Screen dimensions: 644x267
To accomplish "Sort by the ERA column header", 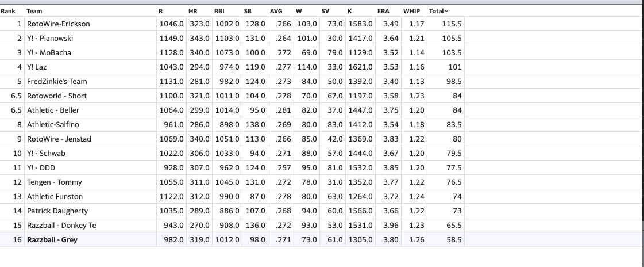I will [x=383, y=11].
